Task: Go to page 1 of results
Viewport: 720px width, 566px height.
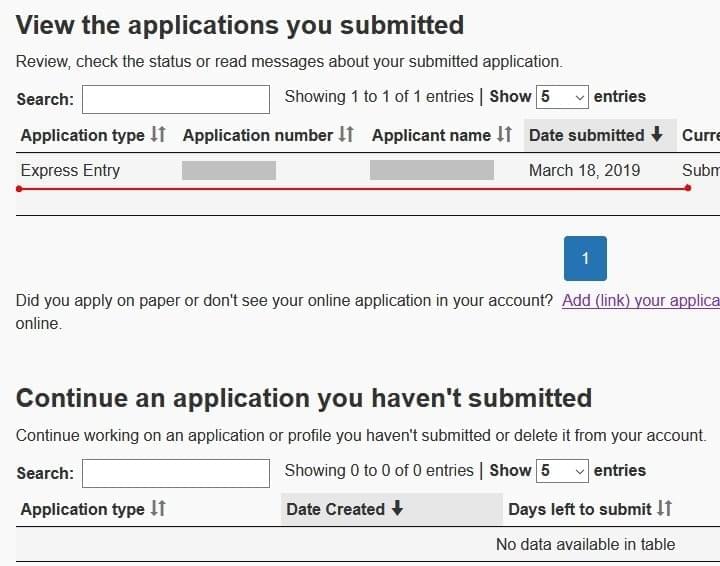Action: pos(585,258)
